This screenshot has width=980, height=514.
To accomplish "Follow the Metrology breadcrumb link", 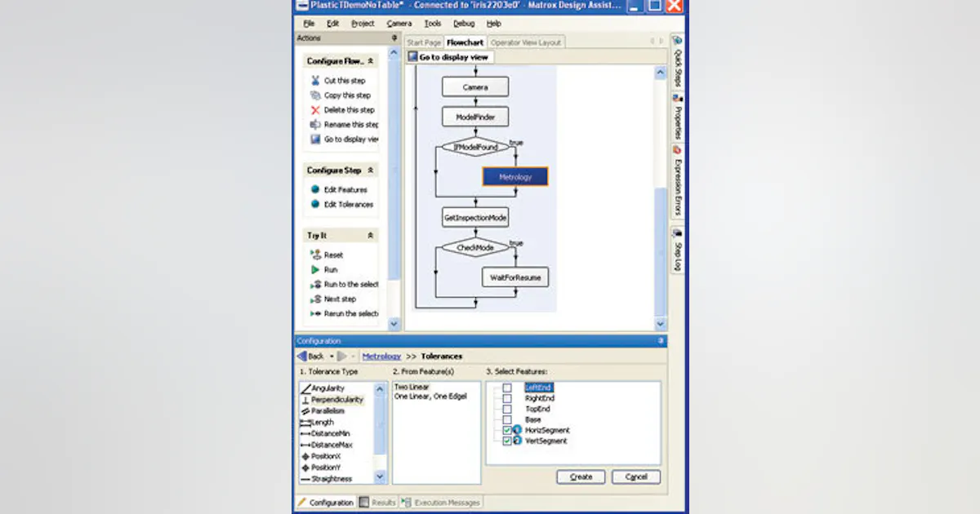I will click(381, 357).
